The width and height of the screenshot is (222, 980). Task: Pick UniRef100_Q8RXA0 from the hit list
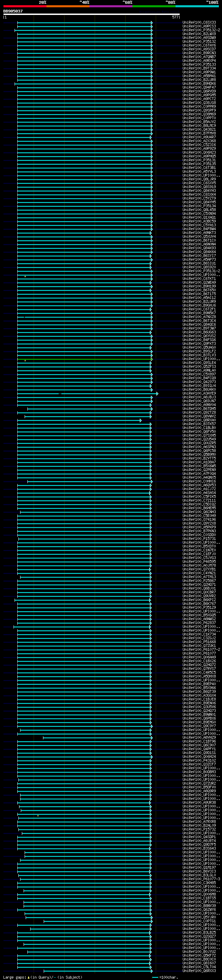(199, 420)
